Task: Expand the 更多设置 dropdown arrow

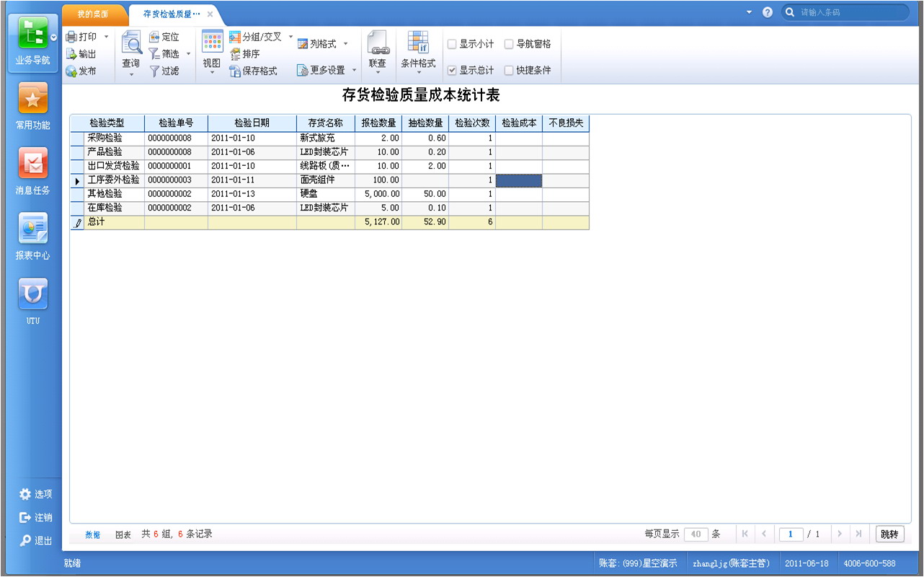Action: pyautogui.click(x=354, y=71)
